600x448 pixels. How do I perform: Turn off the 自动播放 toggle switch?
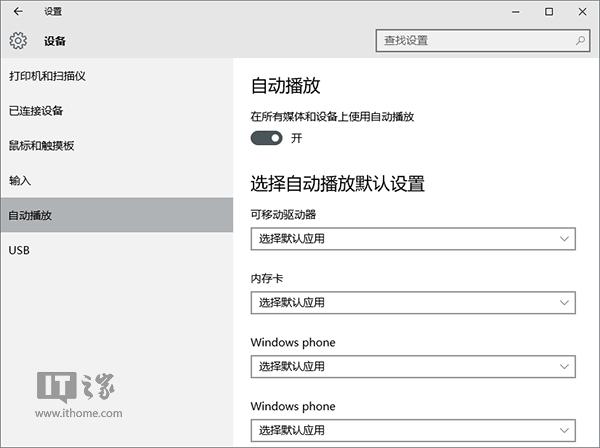pyautogui.click(x=266, y=138)
